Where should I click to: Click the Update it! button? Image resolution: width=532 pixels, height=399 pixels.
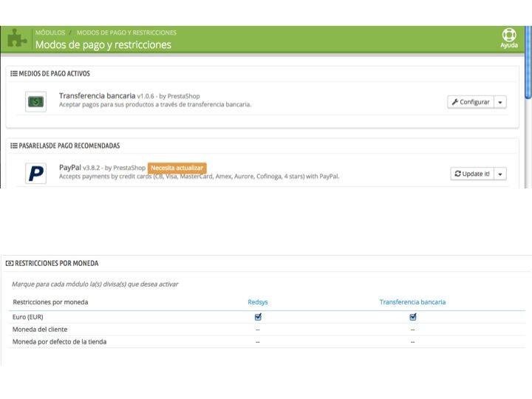tap(472, 174)
